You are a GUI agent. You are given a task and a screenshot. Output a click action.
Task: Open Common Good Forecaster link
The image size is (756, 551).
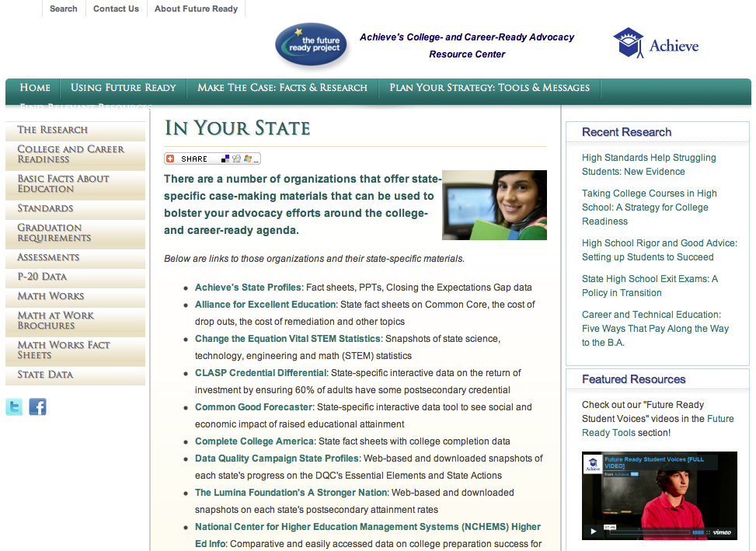pos(253,407)
